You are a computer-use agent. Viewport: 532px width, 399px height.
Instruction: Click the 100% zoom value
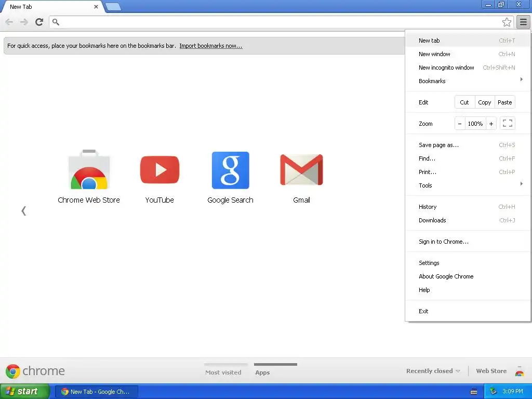[475, 124]
